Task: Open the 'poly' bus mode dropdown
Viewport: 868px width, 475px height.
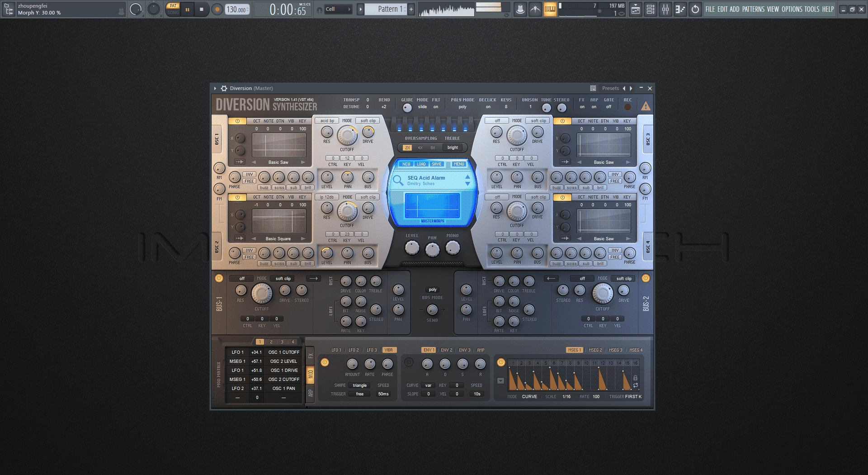Action: 433,290
